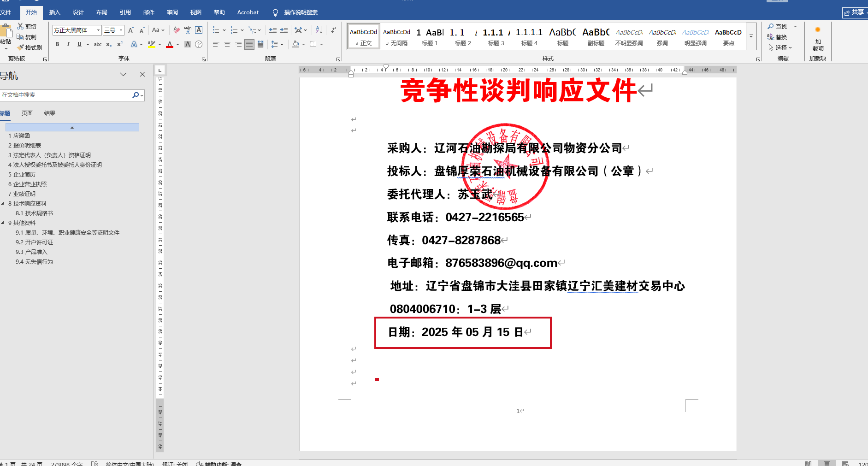Decrease the paragraph indent

[x=273, y=30]
